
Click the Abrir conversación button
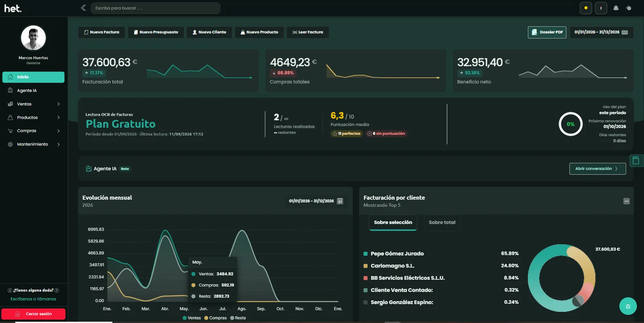click(x=598, y=169)
